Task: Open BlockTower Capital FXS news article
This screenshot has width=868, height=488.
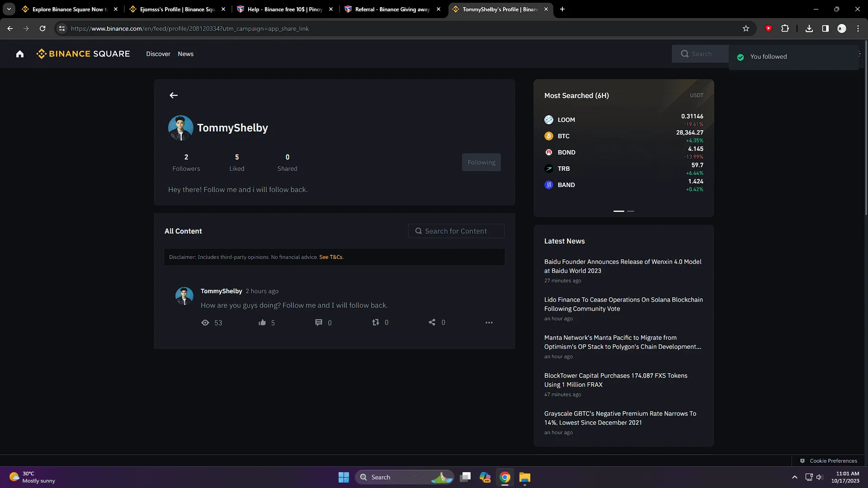Action: coord(616,380)
